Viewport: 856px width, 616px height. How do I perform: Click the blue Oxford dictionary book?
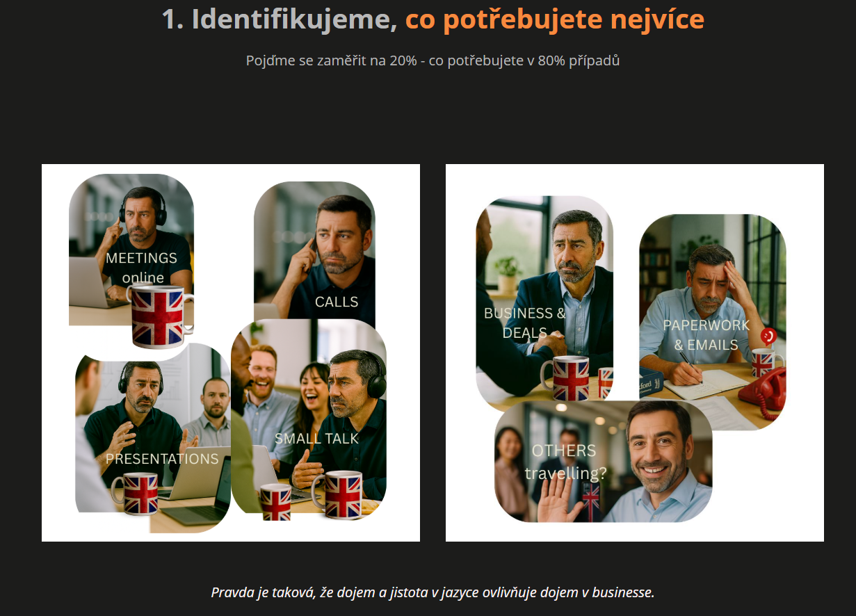coord(651,384)
